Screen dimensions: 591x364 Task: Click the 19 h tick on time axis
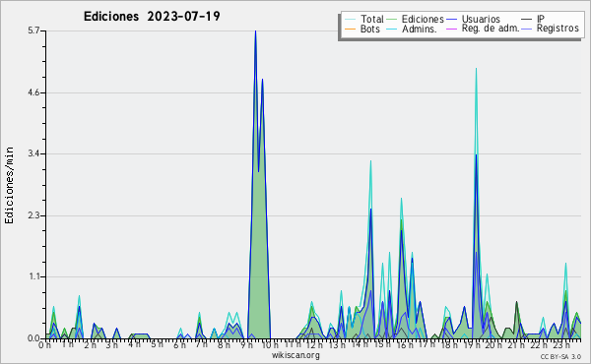coord(470,344)
